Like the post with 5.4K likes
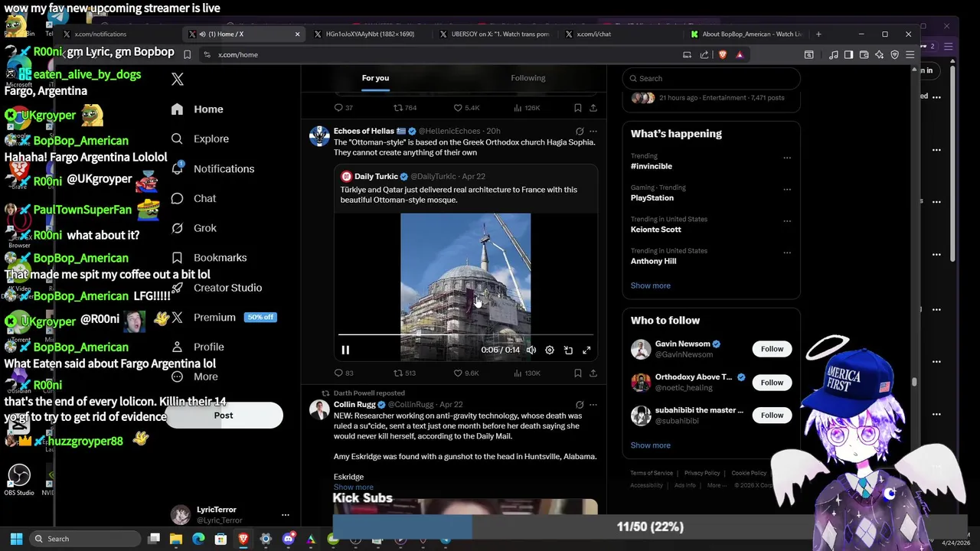 click(465, 108)
